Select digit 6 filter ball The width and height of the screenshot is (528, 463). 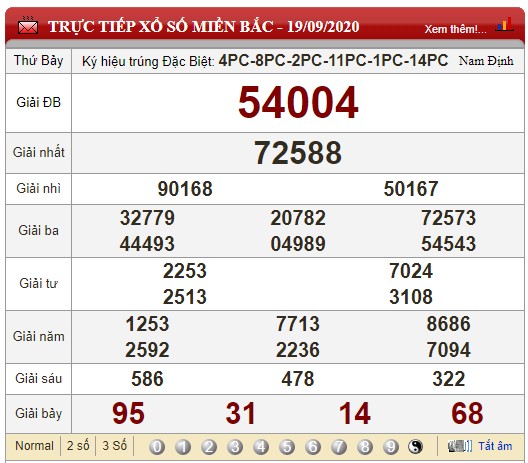[x=313, y=447]
